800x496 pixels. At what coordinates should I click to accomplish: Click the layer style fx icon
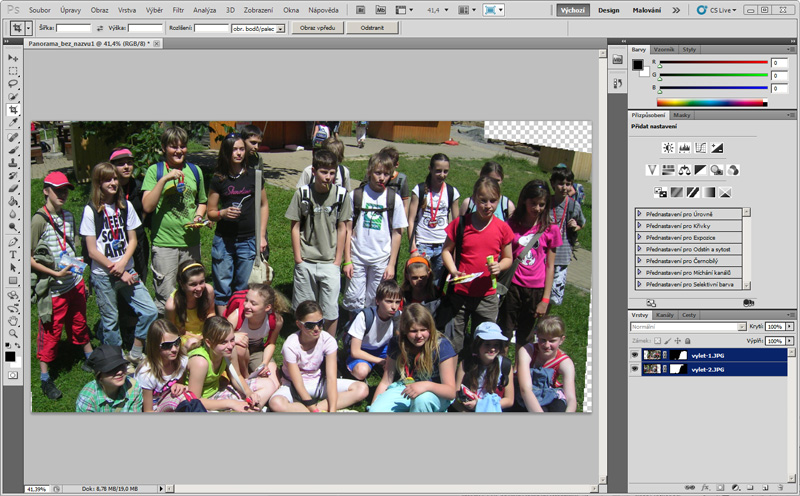(x=705, y=488)
